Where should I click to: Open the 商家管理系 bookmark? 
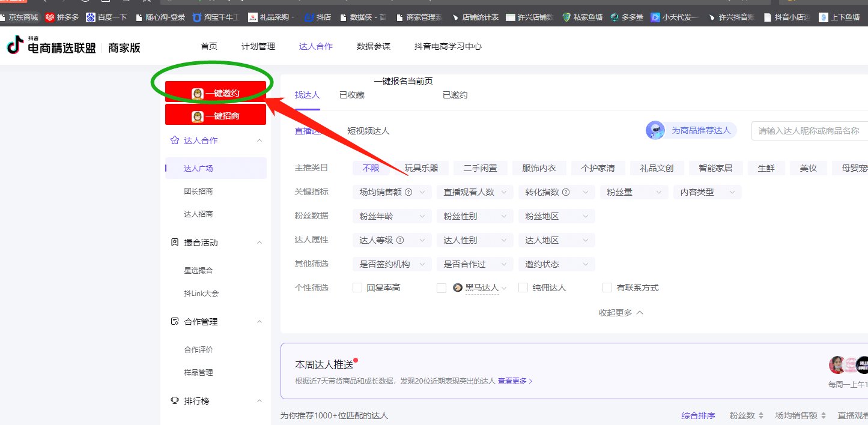(x=419, y=17)
